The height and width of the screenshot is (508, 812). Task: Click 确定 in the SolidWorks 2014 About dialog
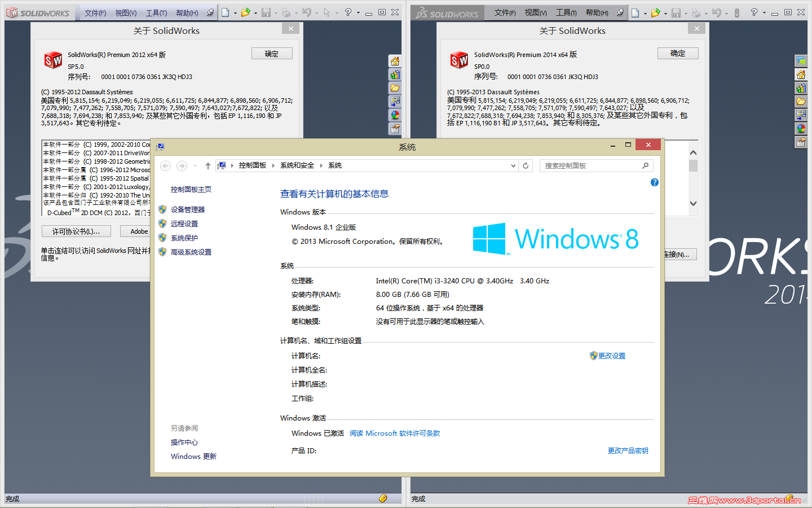click(x=678, y=53)
